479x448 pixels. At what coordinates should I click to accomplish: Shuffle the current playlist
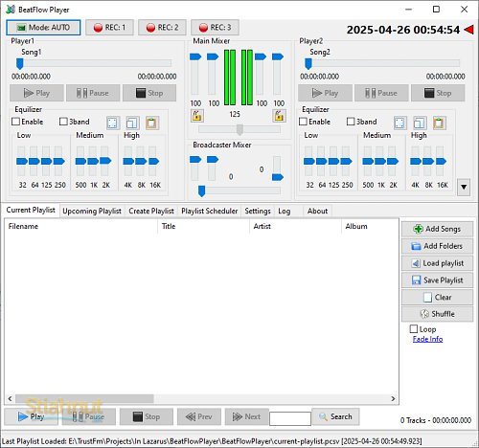[x=437, y=314]
